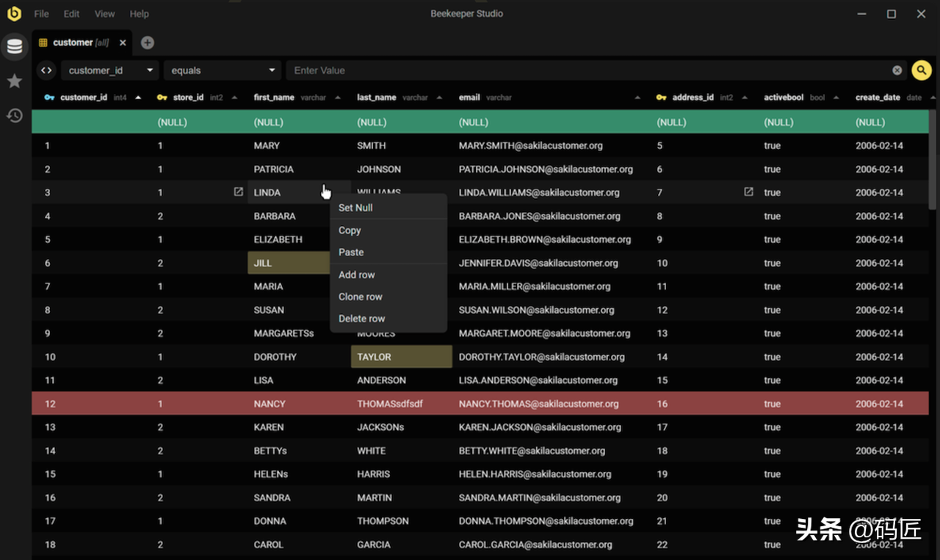
Task: Open foreign key link for address_id 7
Action: point(748,192)
